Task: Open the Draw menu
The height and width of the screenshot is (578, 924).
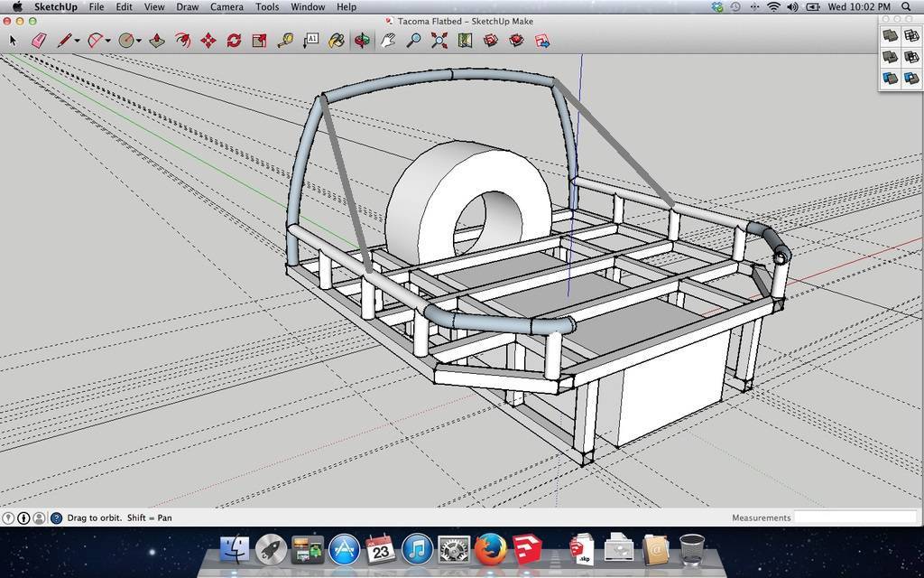Action: pyautogui.click(x=188, y=7)
